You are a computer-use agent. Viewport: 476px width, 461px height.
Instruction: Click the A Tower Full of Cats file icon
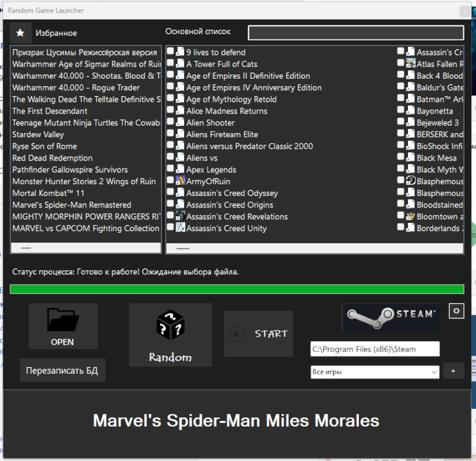180,63
